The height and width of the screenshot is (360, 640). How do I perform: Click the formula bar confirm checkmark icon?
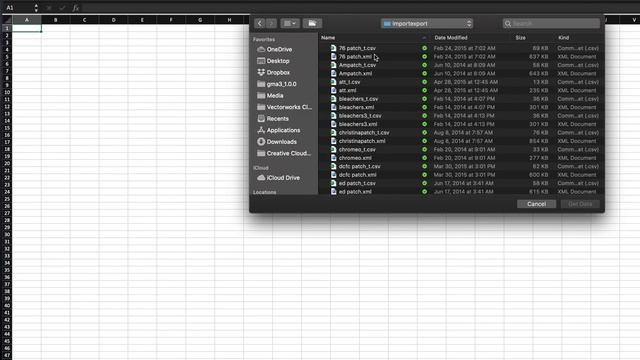click(62, 8)
